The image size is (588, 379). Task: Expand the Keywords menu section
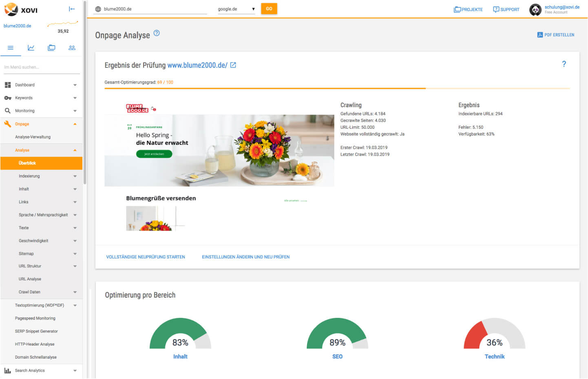(75, 98)
